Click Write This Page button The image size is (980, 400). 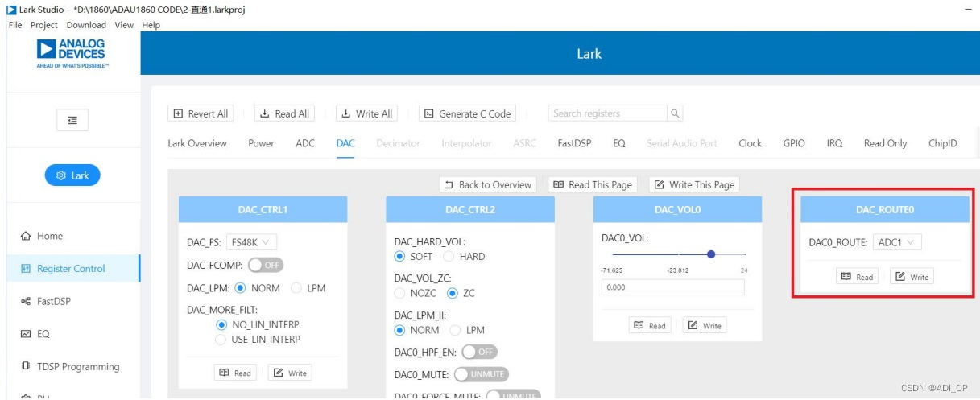(x=694, y=184)
